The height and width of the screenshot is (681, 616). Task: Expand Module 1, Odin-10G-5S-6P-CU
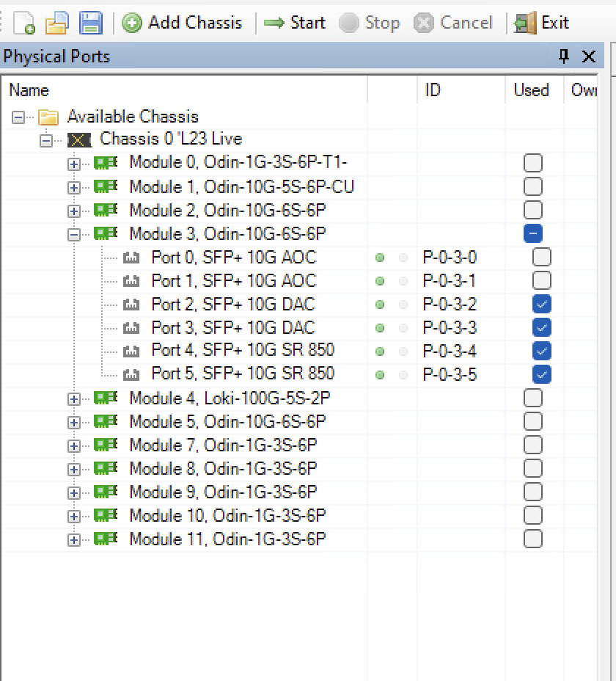[x=73, y=187]
